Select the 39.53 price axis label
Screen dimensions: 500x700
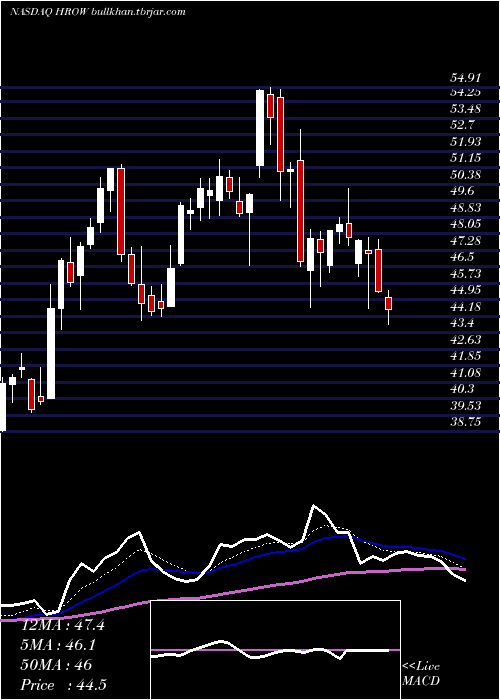coord(465,406)
